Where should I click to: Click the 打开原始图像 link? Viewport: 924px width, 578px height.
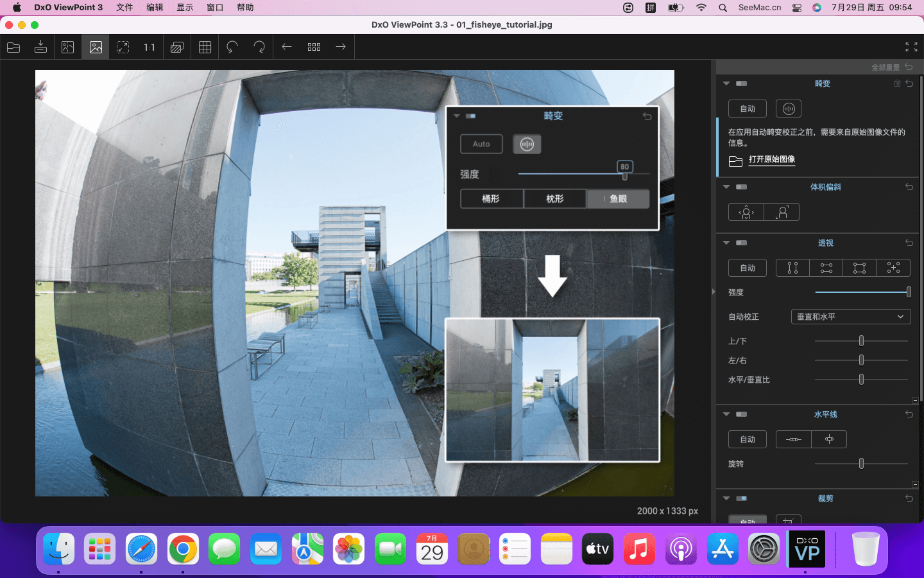pyautogui.click(x=771, y=159)
